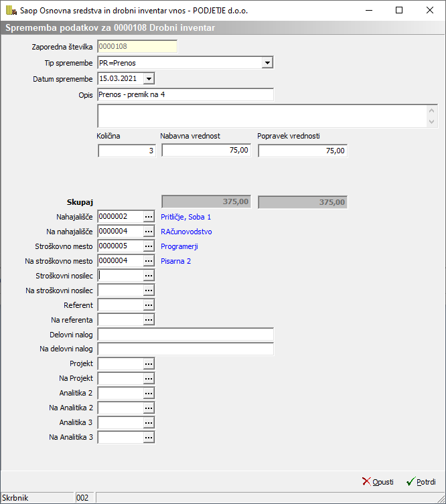Screen dimensions: 446x504
Task: Click the 'RAčunovodstvo' location text
Action: coord(186,232)
